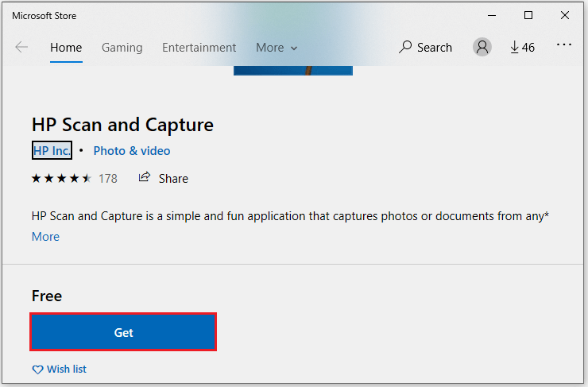This screenshot has height=387, width=588.
Task: Expand the description with the More link
Action: pyautogui.click(x=45, y=237)
